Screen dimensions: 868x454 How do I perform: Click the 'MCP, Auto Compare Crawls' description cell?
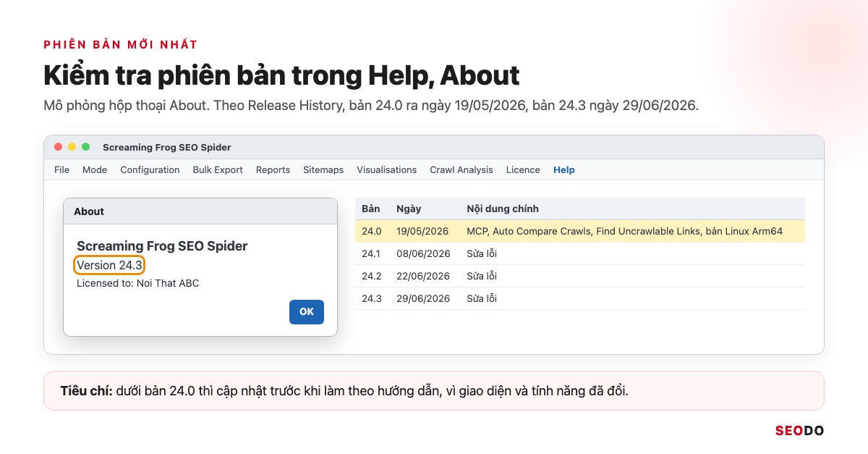point(624,231)
